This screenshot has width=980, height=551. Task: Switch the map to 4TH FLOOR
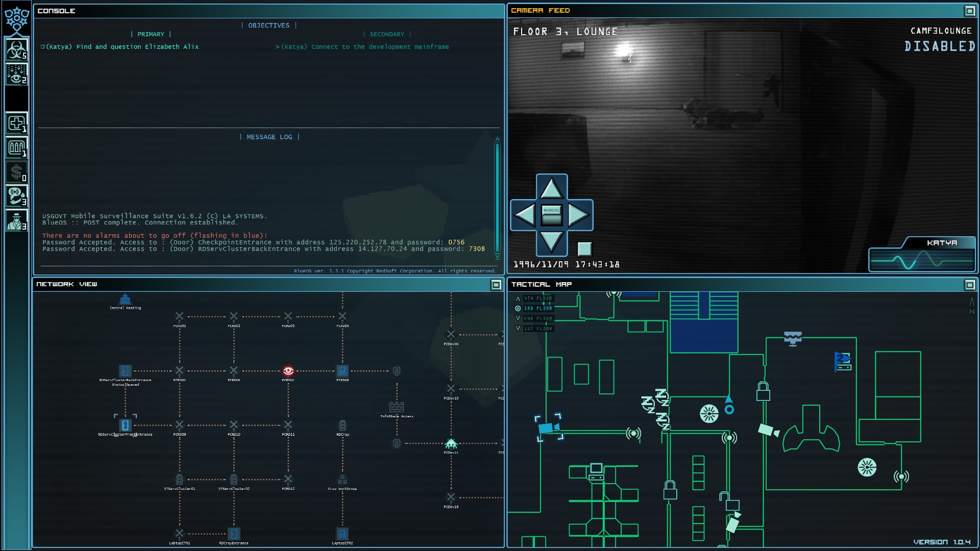(533, 298)
